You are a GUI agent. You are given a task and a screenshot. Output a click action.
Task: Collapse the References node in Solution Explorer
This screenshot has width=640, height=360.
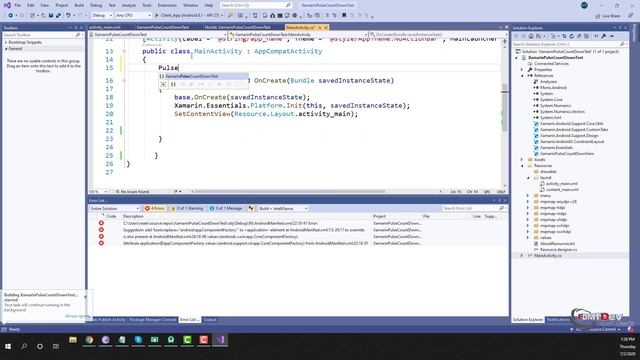tap(522, 76)
